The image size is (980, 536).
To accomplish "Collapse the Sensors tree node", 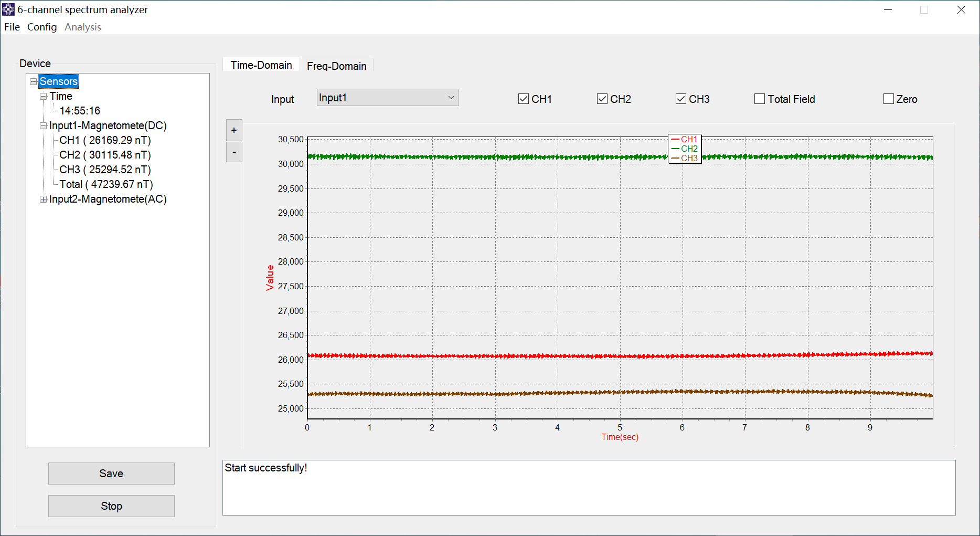I will pyautogui.click(x=34, y=81).
